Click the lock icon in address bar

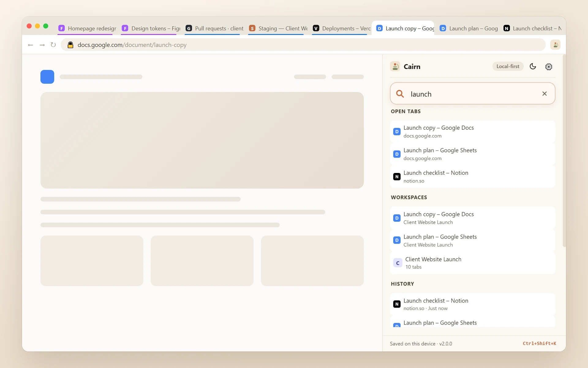[70, 45]
